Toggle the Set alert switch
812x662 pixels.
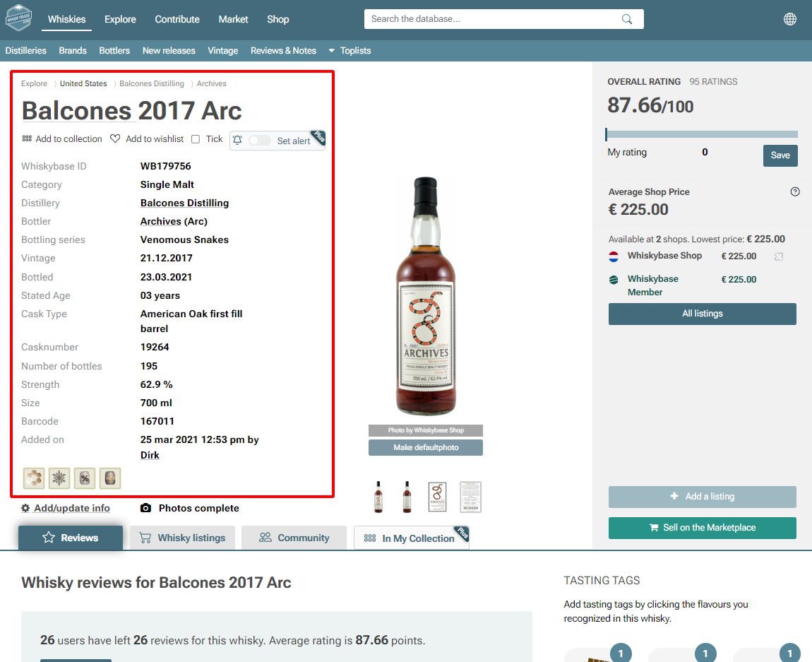click(259, 141)
